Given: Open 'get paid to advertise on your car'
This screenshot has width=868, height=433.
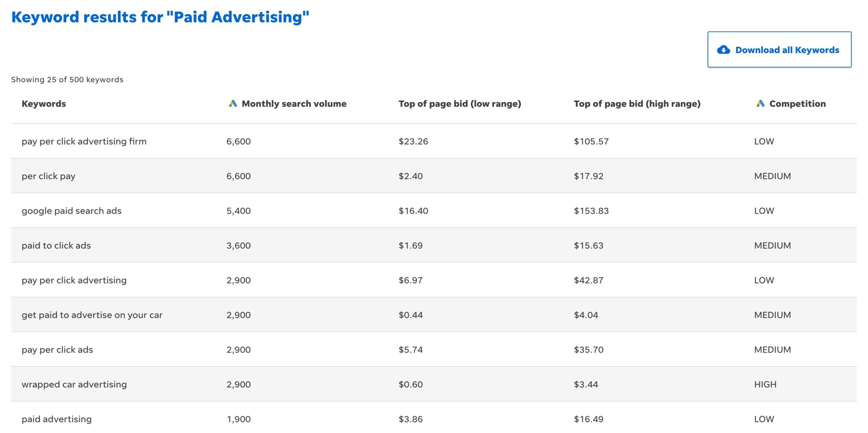Looking at the screenshot, I should pos(92,315).
